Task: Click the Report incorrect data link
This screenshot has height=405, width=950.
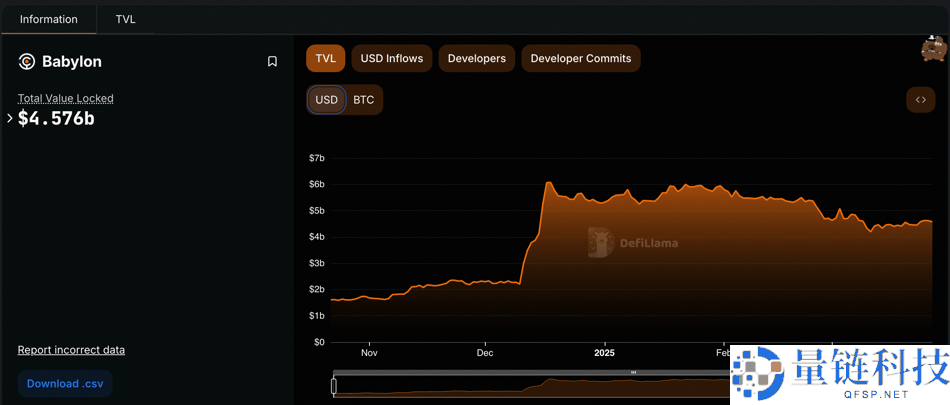Action: (71, 350)
